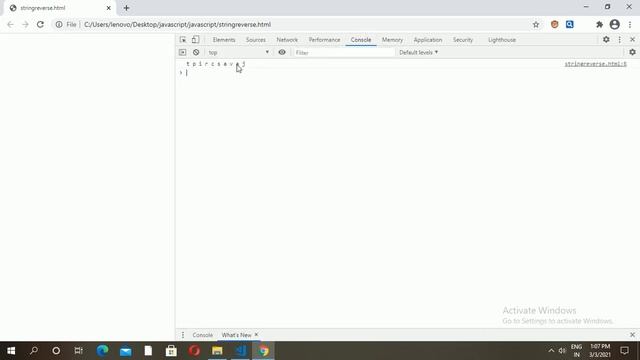Viewport: 640px width, 360px height.
Task: Open the Mail app from taskbar
Action: click(x=125, y=351)
